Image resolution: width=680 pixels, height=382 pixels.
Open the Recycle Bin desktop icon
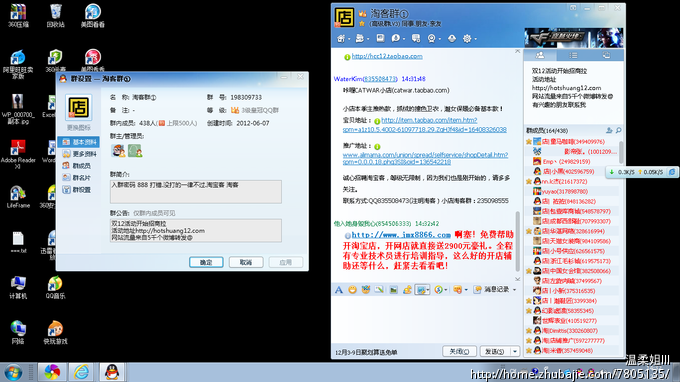[56, 15]
